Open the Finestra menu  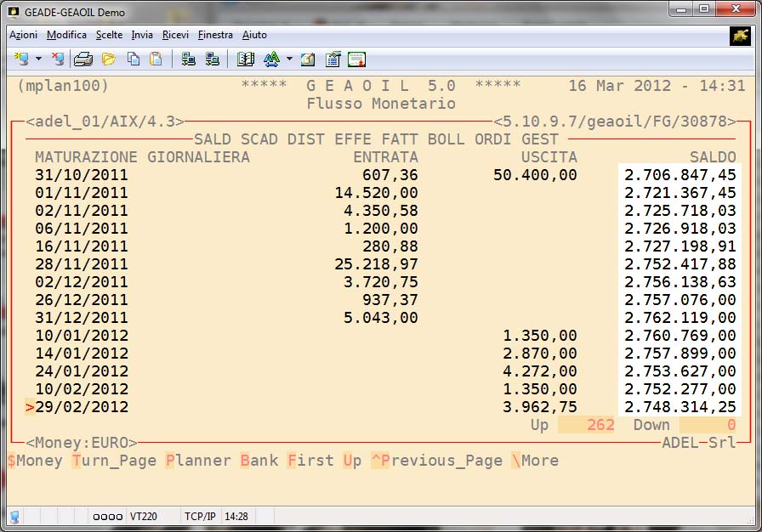pos(215,35)
